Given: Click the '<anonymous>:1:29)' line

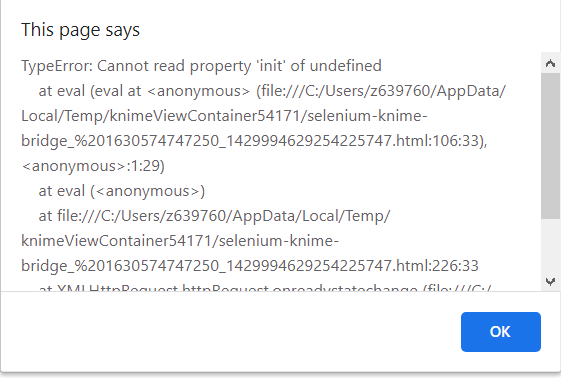Looking at the screenshot, I should click(x=93, y=166).
